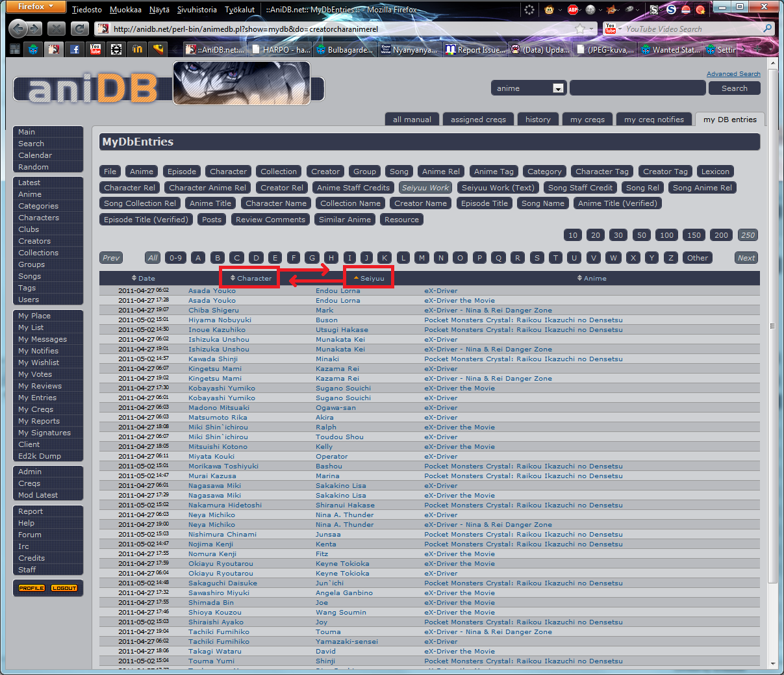This screenshot has width=784, height=675.
Task: Open the anime search type dropdown
Action: coord(558,88)
